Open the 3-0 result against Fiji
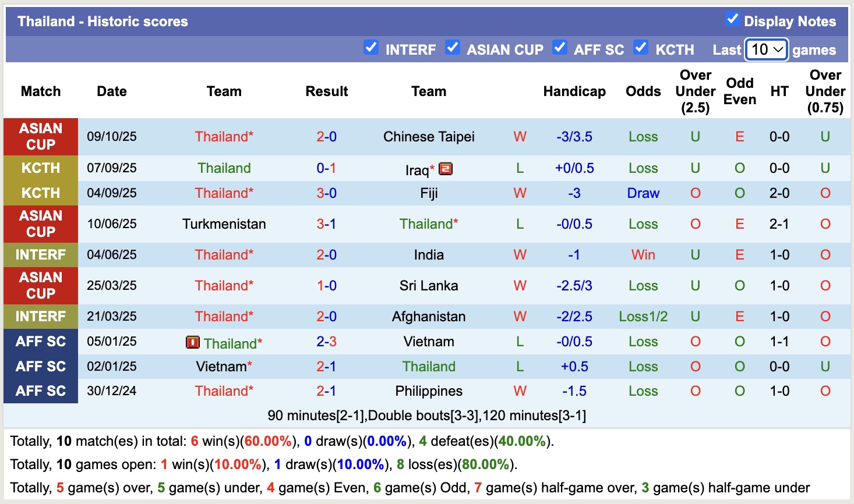 point(326,193)
